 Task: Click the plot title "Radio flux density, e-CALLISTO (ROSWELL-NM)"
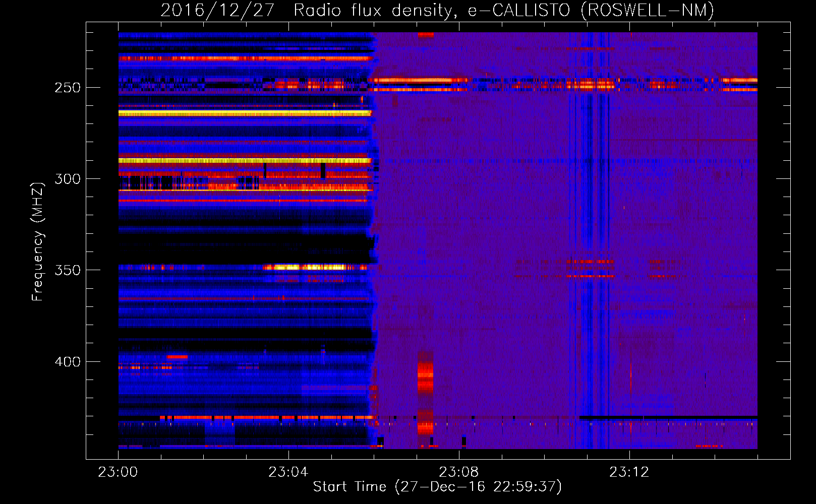504,10
